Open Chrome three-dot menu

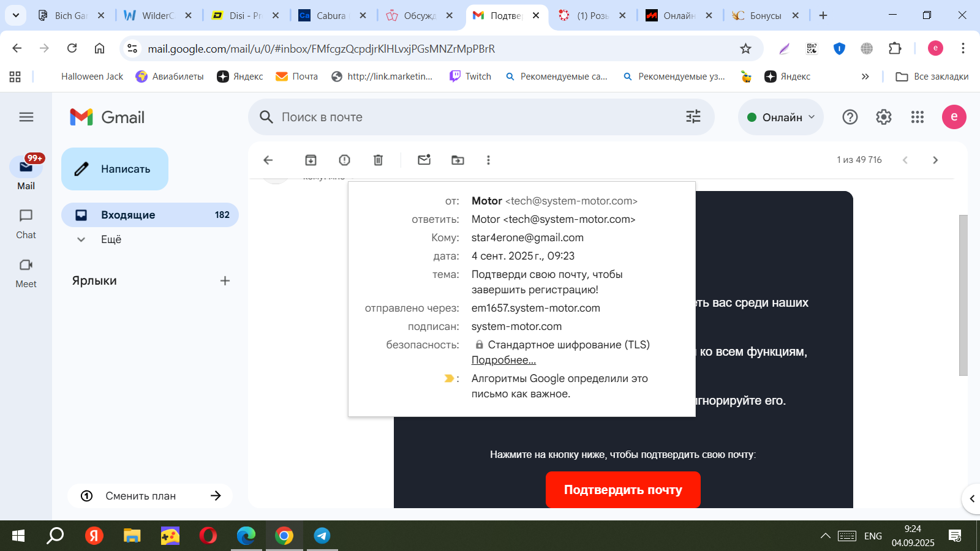click(x=963, y=48)
